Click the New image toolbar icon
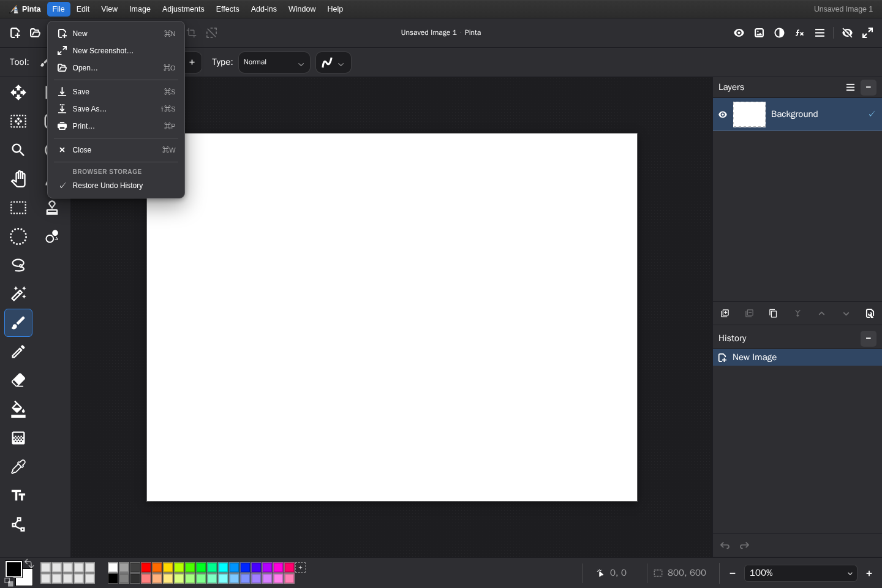 point(15,33)
